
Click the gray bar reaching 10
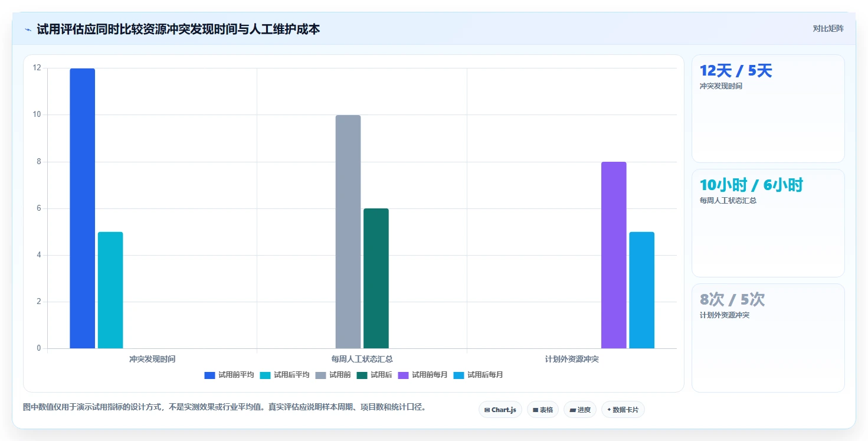pyautogui.click(x=348, y=231)
